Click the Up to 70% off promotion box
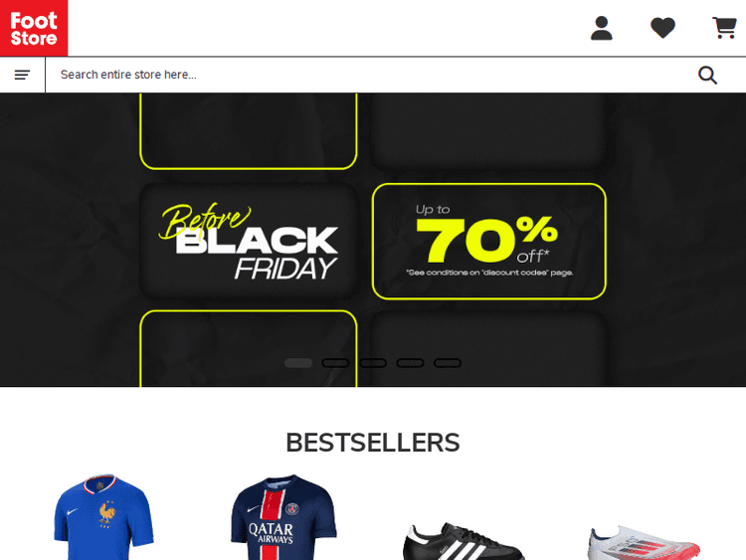This screenshot has width=746, height=560. click(489, 242)
